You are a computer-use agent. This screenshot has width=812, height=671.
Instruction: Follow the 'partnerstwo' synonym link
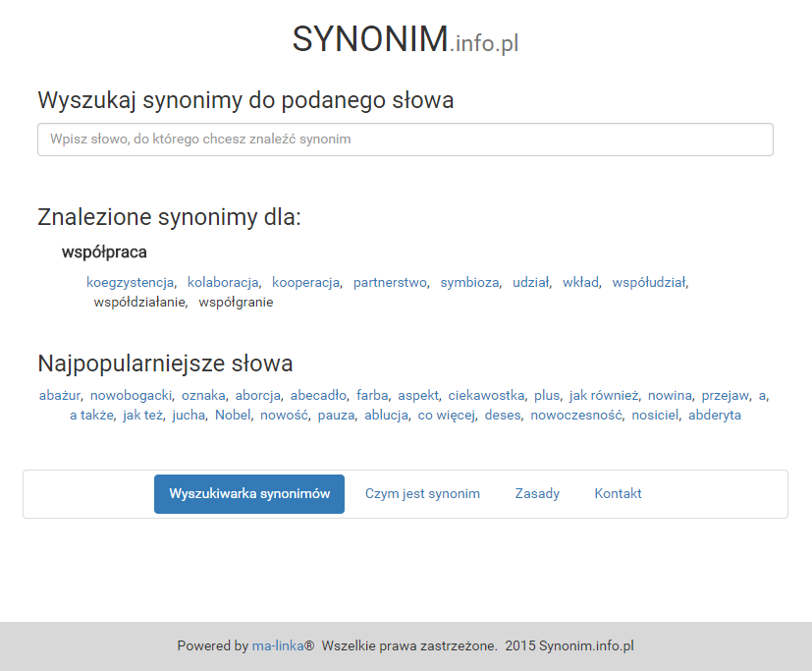(x=390, y=283)
